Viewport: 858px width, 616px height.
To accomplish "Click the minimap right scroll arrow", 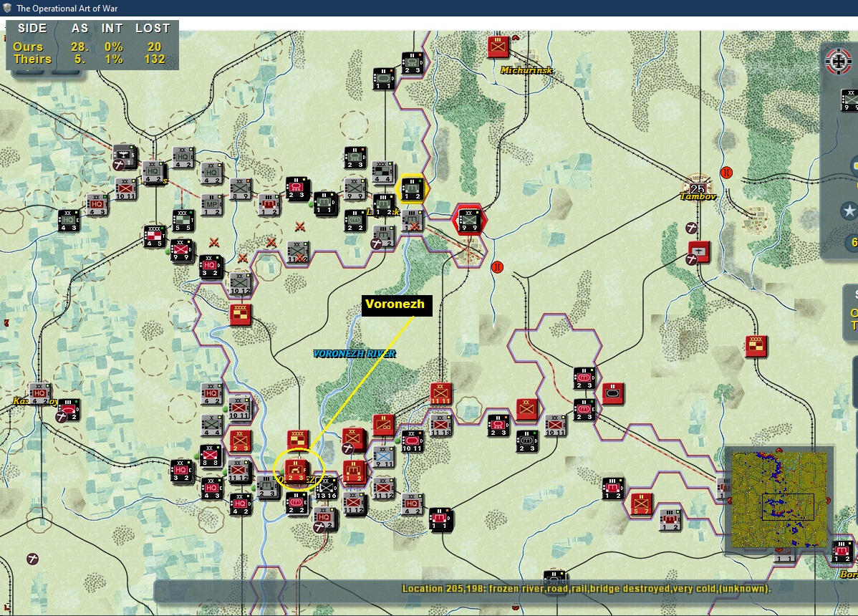I will pos(829,500).
